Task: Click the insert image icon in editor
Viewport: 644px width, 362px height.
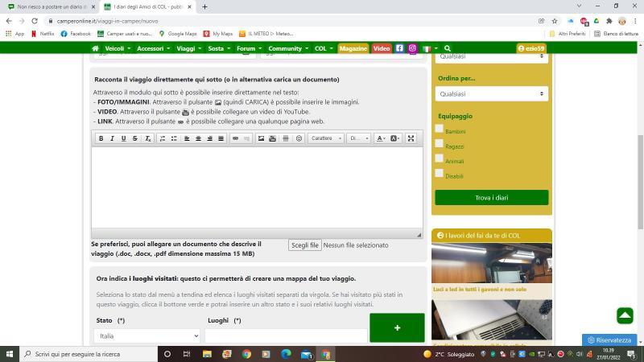Action: 260,138
